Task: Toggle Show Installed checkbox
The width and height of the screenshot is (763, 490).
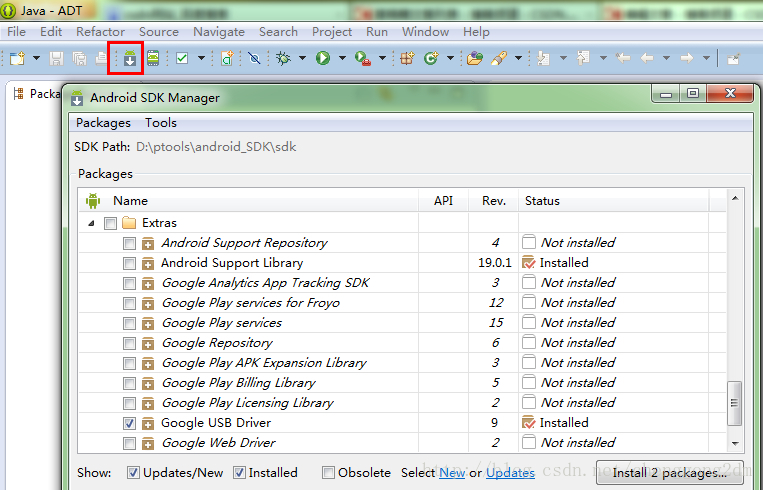Action: pyautogui.click(x=239, y=472)
